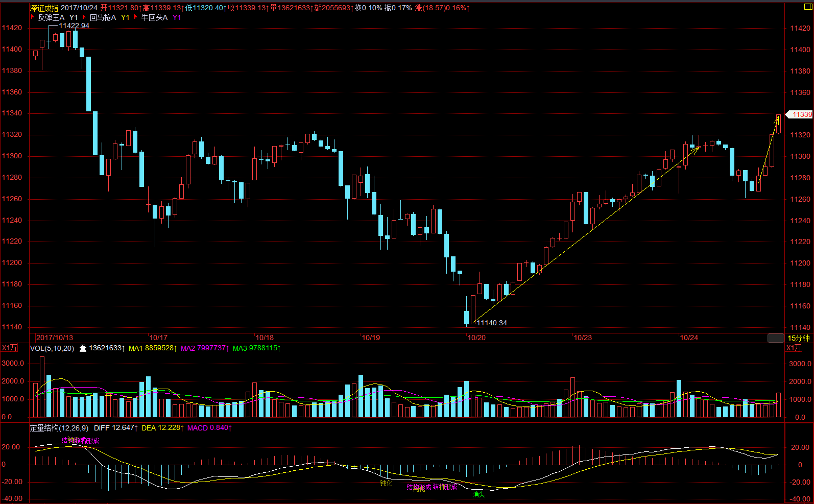This screenshot has height=504, width=814.
Task: Select the 10/18 date marker
Action: tap(265, 338)
